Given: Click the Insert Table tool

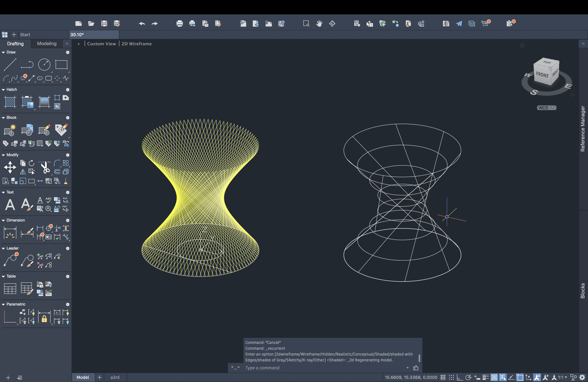Looking at the screenshot, I should tap(10, 288).
